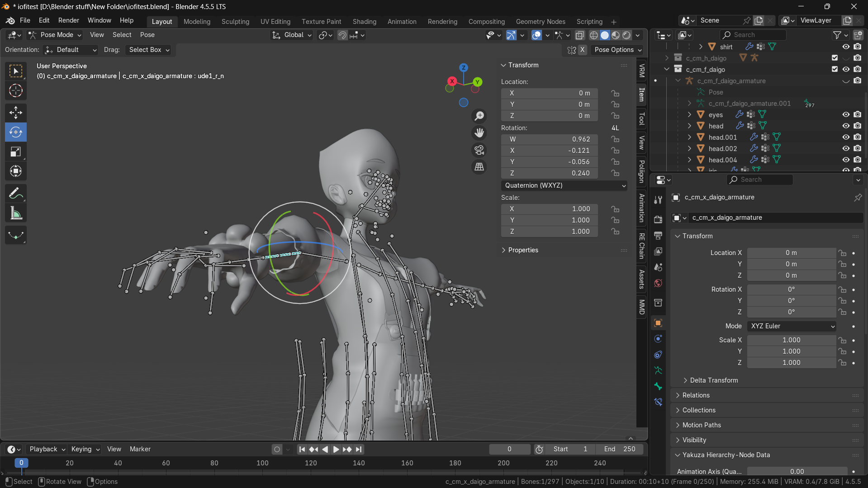Viewport: 868px width, 488px height.
Task: Activate the Annotate pencil tool
Action: [x=16, y=194]
